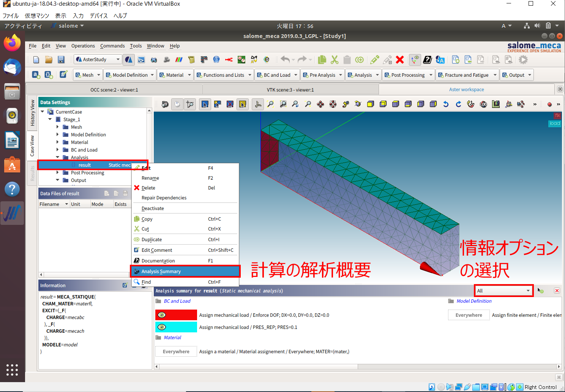565x392 pixels.
Task: Toggle mouse interaction style switch button
Action: [177, 104]
